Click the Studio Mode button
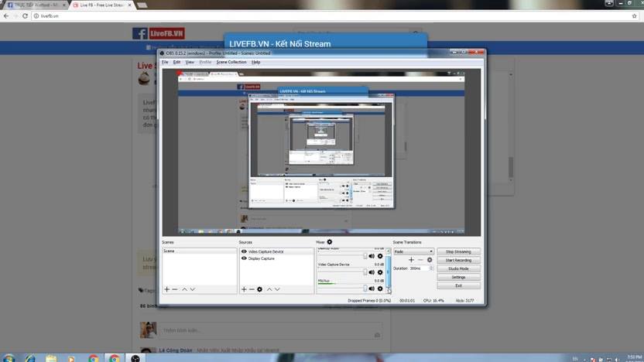 [458, 269]
